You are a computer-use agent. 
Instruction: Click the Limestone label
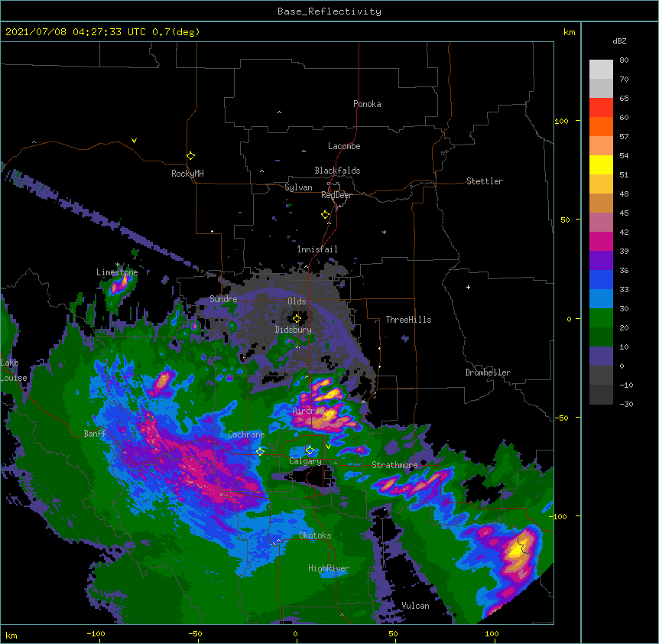(x=117, y=272)
